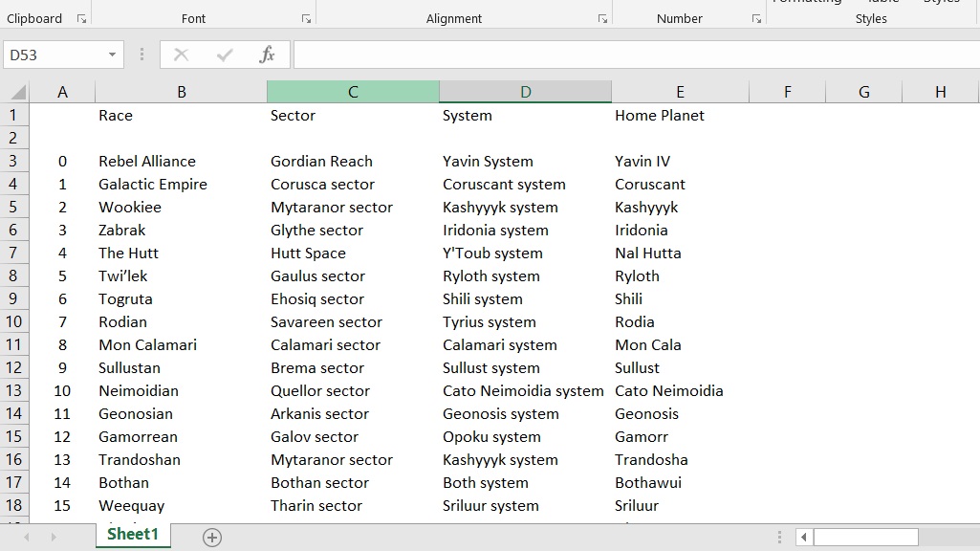Select the 'Both system' cell
The width and height of the screenshot is (980, 551).
click(526, 482)
